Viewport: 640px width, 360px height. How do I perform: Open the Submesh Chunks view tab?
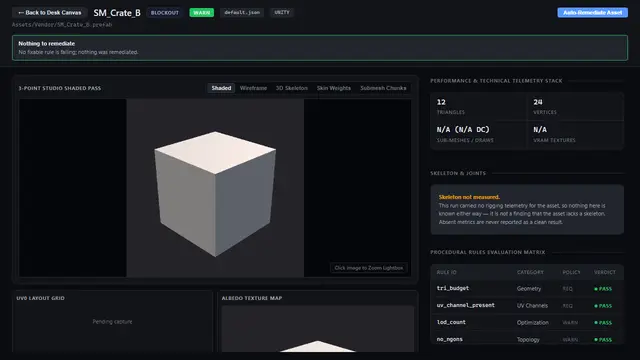click(383, 88)
